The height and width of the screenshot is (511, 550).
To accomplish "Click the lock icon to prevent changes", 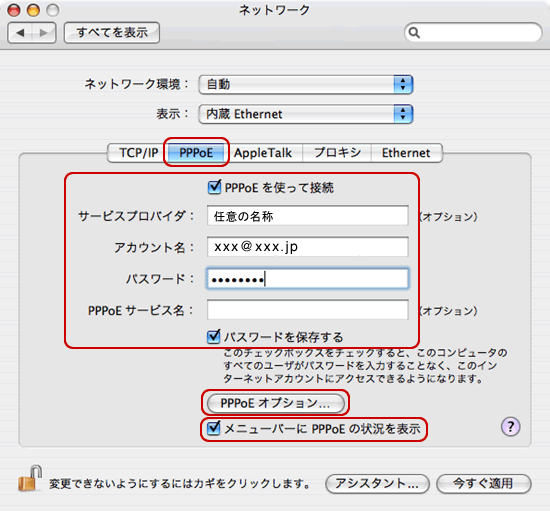I will (x=30, y=478).
